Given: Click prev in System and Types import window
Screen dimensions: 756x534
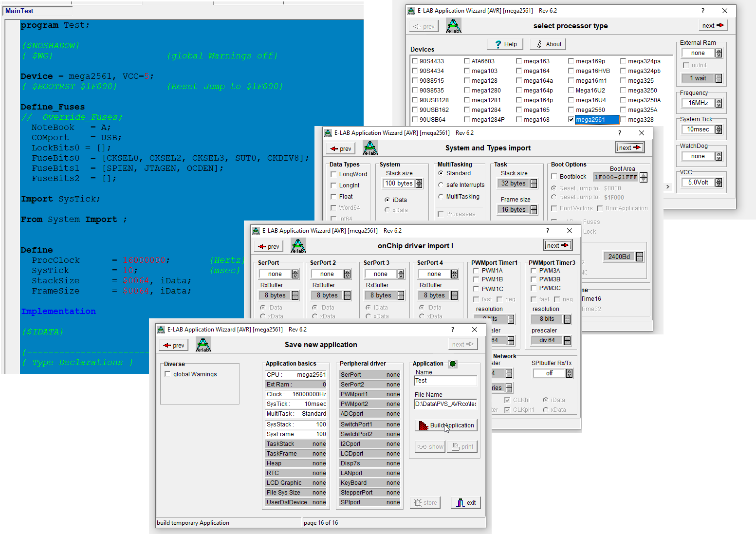Looking at the screenshot, I should click(x=341, y=148).
